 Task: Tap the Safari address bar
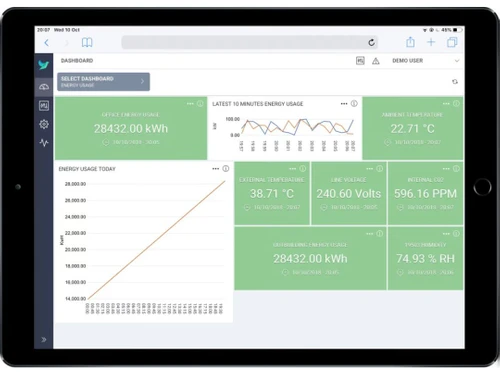point(250,42)
